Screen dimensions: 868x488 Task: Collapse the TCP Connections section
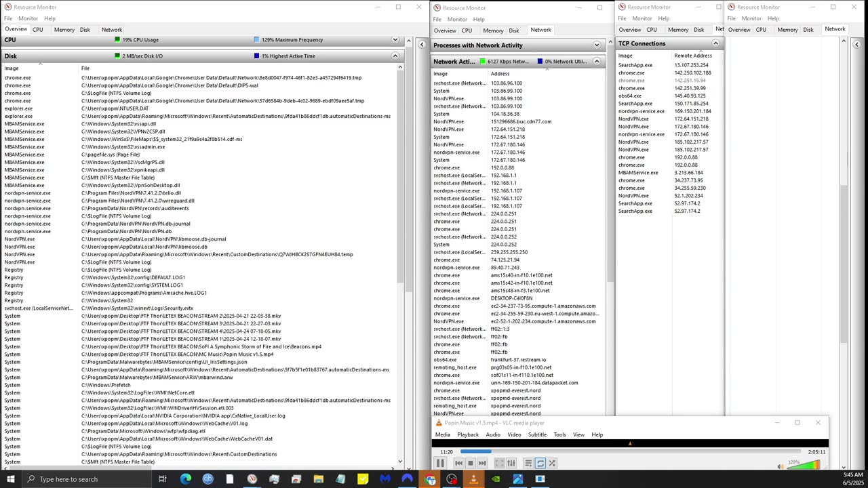[715, 43]
